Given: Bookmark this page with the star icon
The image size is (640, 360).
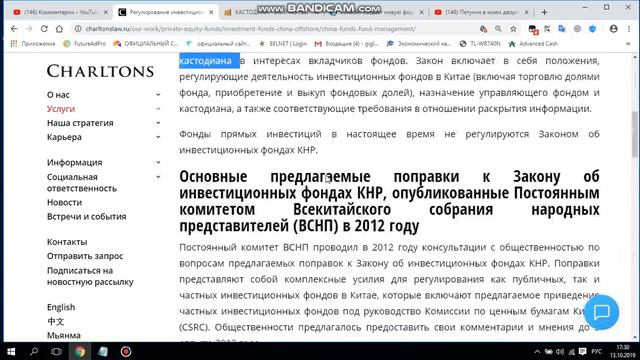Looking at the screenshot, I should click(x=513, y=29).
